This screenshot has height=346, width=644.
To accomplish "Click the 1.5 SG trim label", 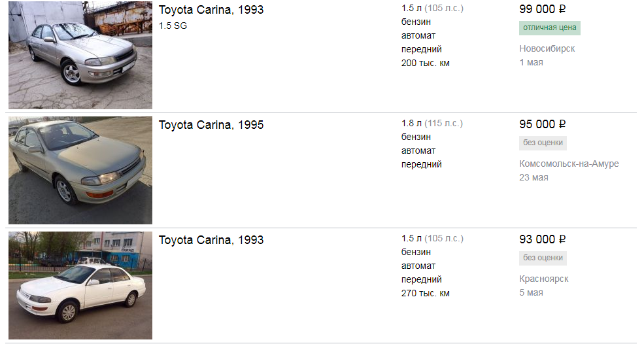I will [x=173, y=26].
